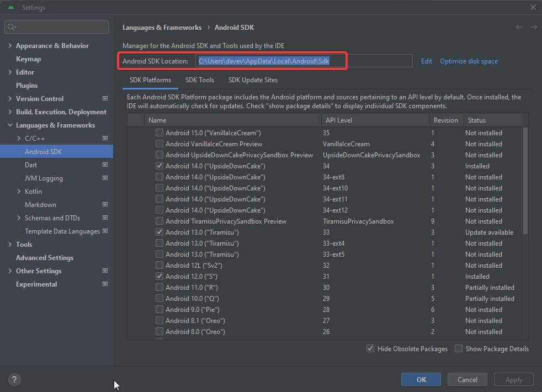The image size is (542, 392).
Task: Expand the Kotlin settings node
Action: (19, 192)
